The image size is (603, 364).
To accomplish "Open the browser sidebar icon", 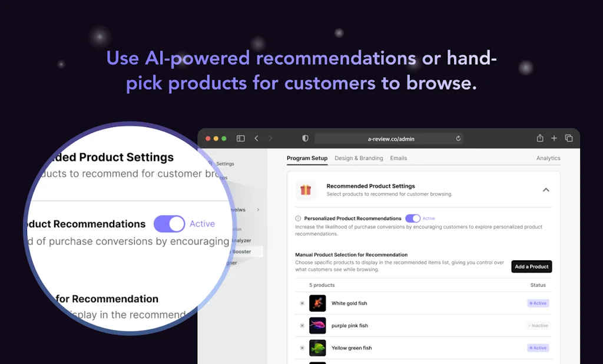I will 240,138.
